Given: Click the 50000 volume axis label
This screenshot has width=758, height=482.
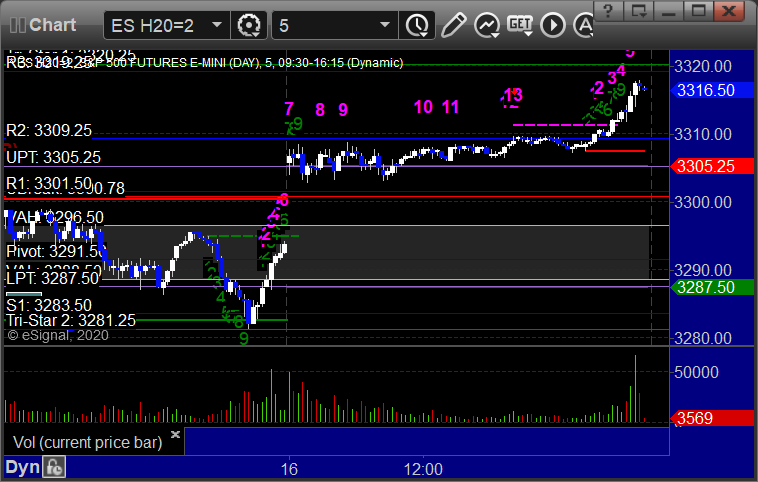Looking at the screenshot, I should 697,372.
